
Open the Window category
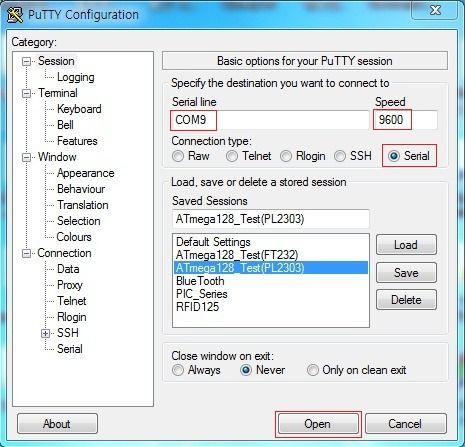(x=57, y=157)
